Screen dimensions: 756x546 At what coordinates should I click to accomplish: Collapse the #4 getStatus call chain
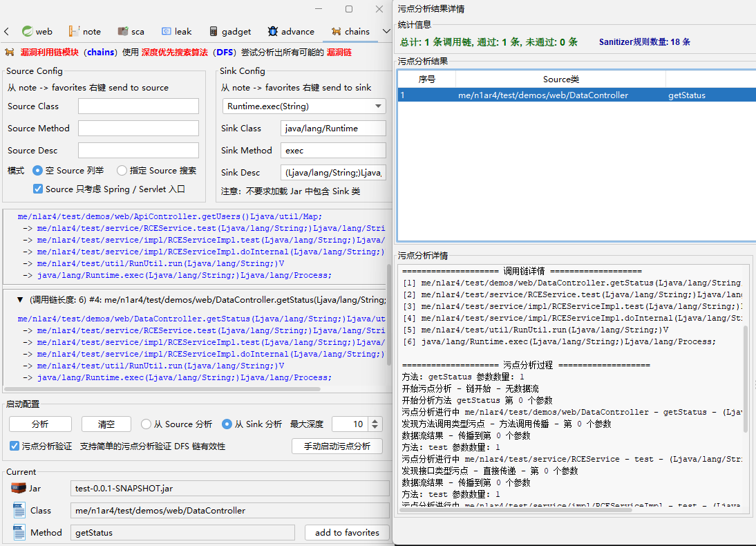point(20,300)
